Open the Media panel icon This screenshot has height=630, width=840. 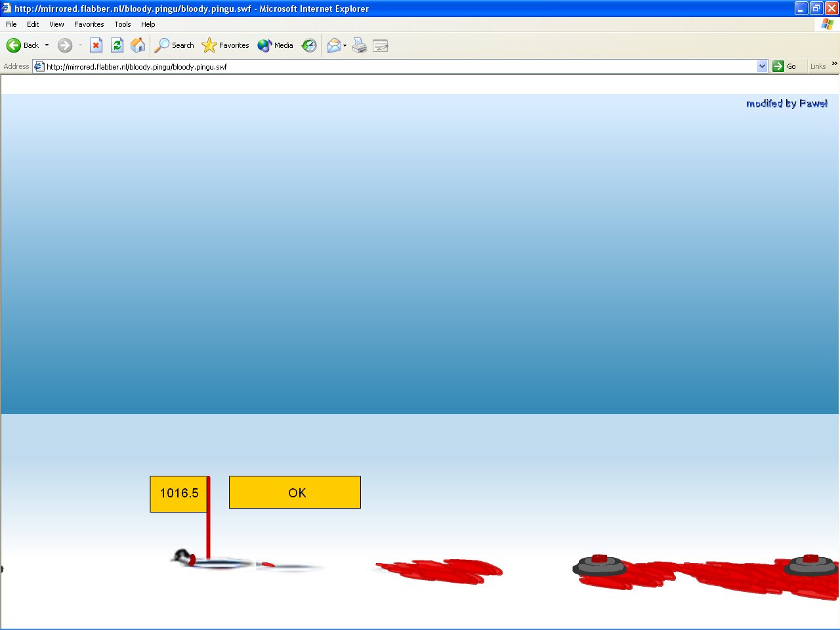click(x=264, y=45)
